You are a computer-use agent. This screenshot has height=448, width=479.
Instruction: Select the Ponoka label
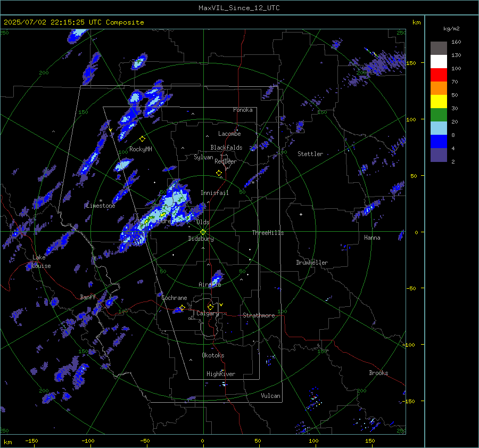(x=243, y=110)
